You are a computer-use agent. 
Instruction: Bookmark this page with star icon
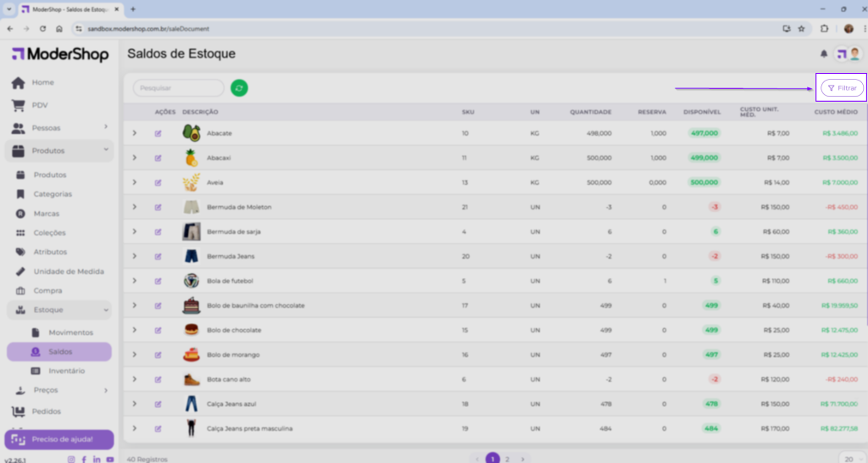[x=801, y=28]
